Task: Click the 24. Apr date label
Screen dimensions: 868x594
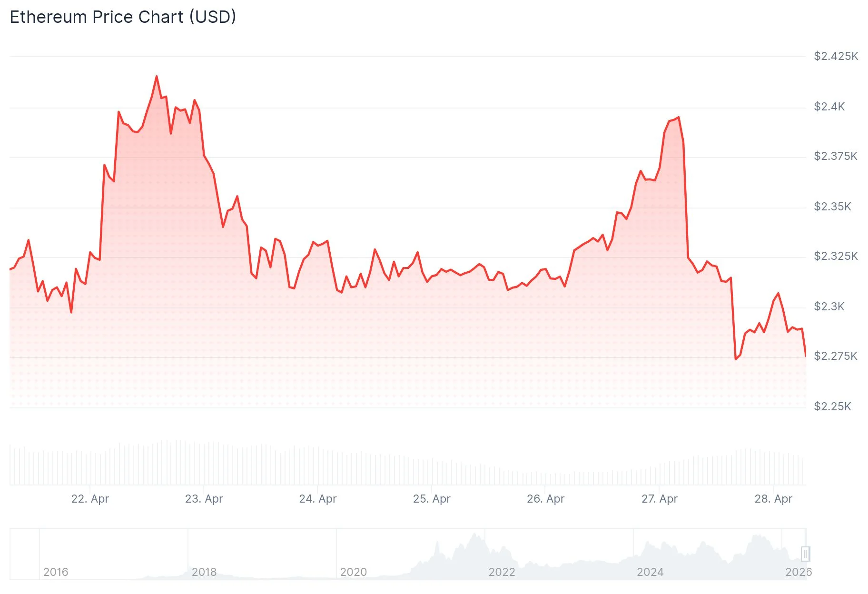Action: [x=317, y=499]
